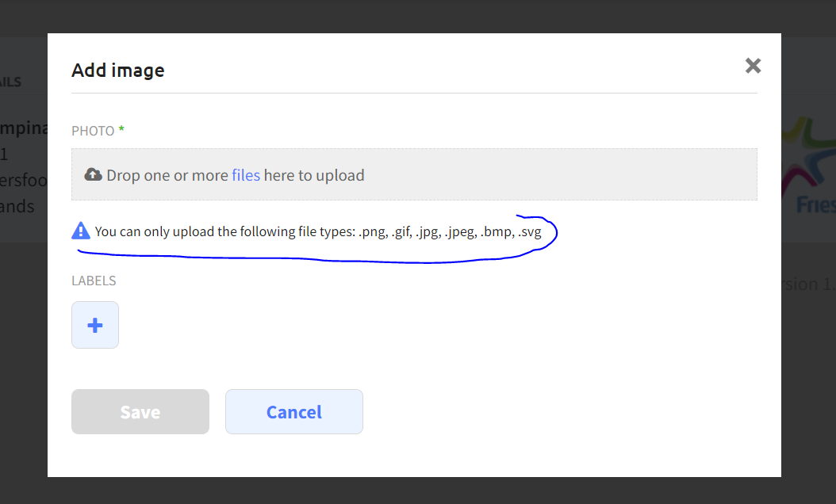
Task: Click the dimmed details tab behind dialog
Action: click(x=10, y=82)
